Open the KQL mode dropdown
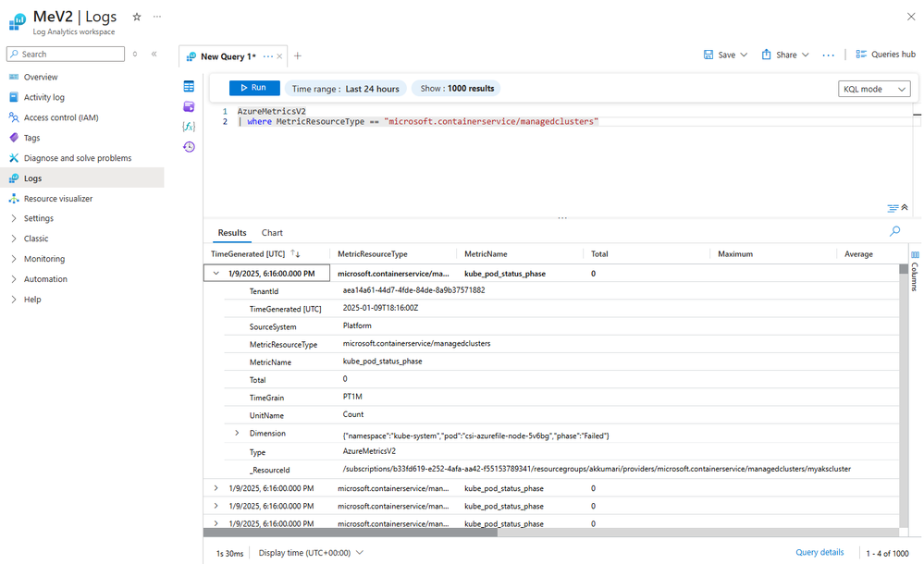924x564 pixels. coord(874,89)
